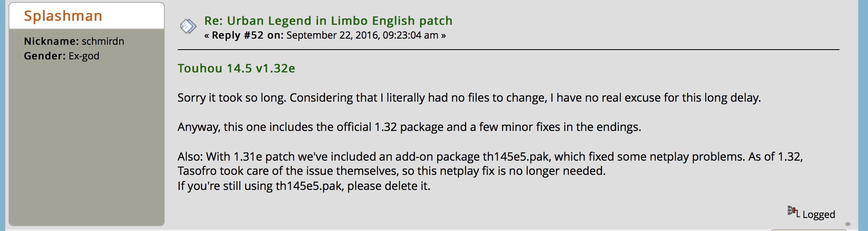
Task: Click the blue page margin on the right edge
Action: tap(863, 115)
